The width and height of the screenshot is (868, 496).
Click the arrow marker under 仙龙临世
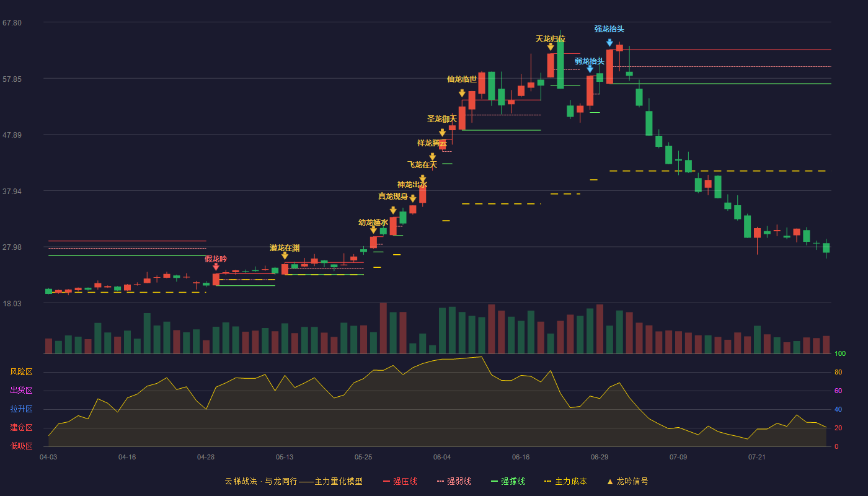pos(462,93)
